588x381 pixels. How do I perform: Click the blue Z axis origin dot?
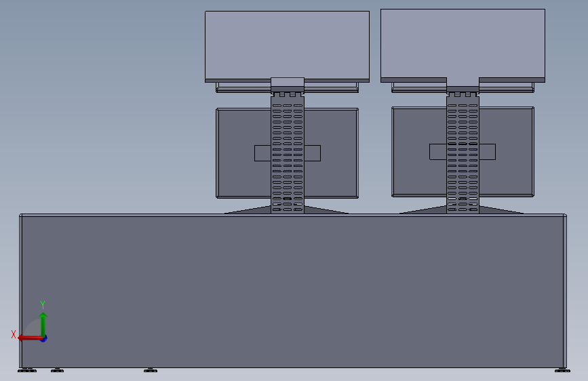(x=44, y=338)
